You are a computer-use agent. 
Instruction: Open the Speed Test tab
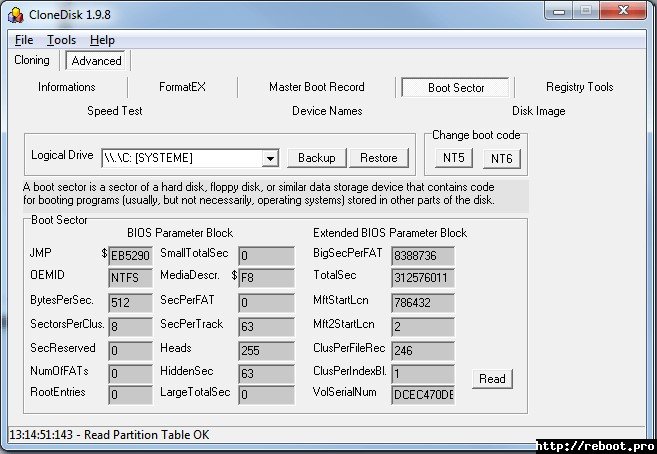pyautogui.click(x=115, y=111)
